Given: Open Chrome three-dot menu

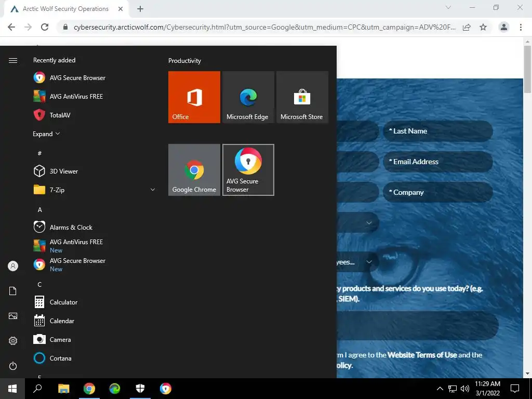Looking at the screenshot, I should click(x=521, y=27).
